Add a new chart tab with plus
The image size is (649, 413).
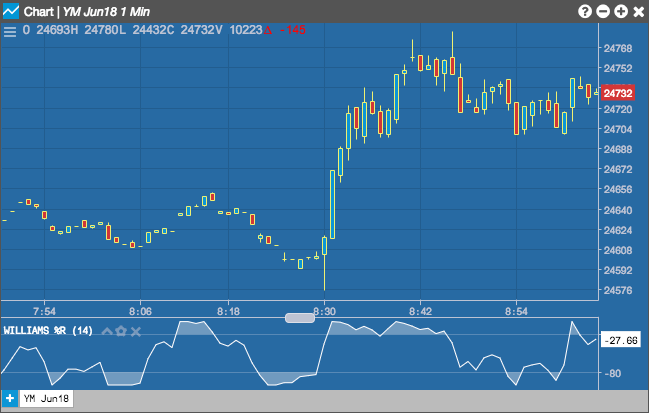point(10,399)
